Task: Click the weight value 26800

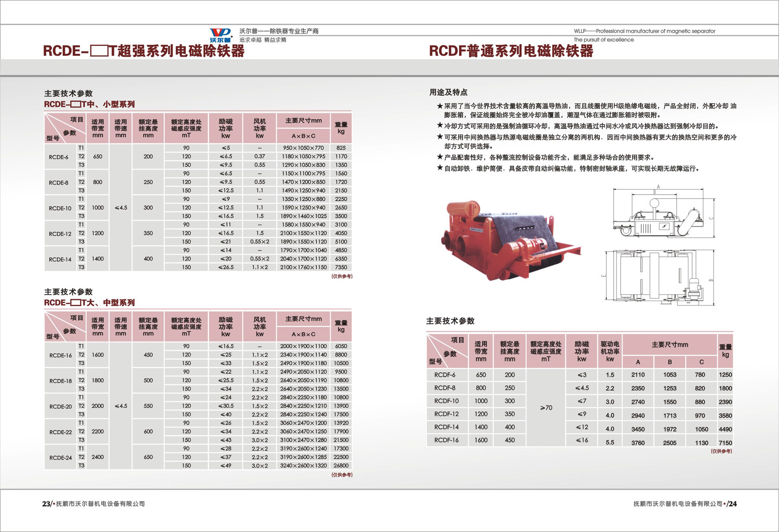Action: click(341, 466)
